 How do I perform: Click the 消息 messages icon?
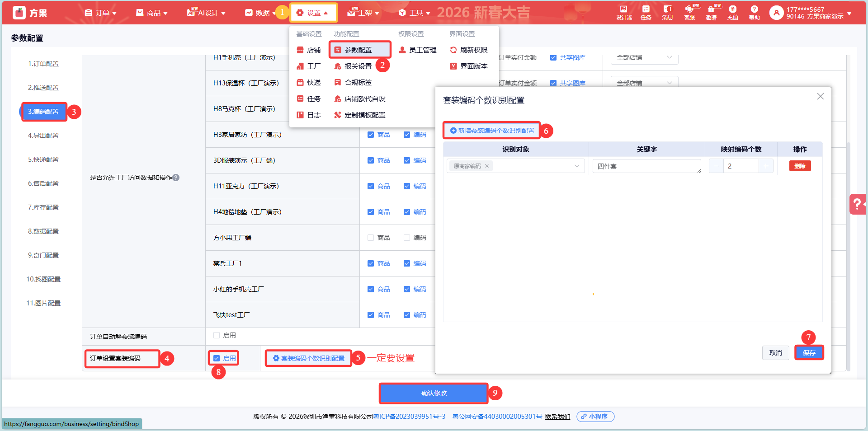pyautogui.click(x=667, y=12)
